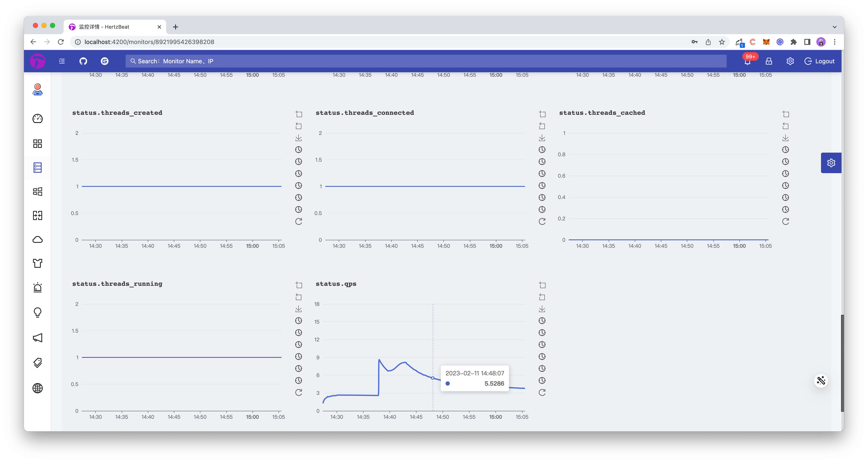868x463 pixels.
Task: Click the GitHub icon in header
Action: 83,61
